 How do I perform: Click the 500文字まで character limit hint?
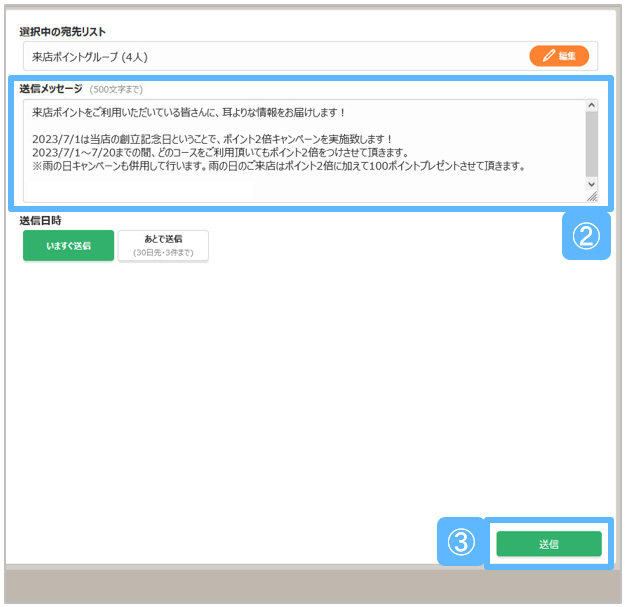116,90
